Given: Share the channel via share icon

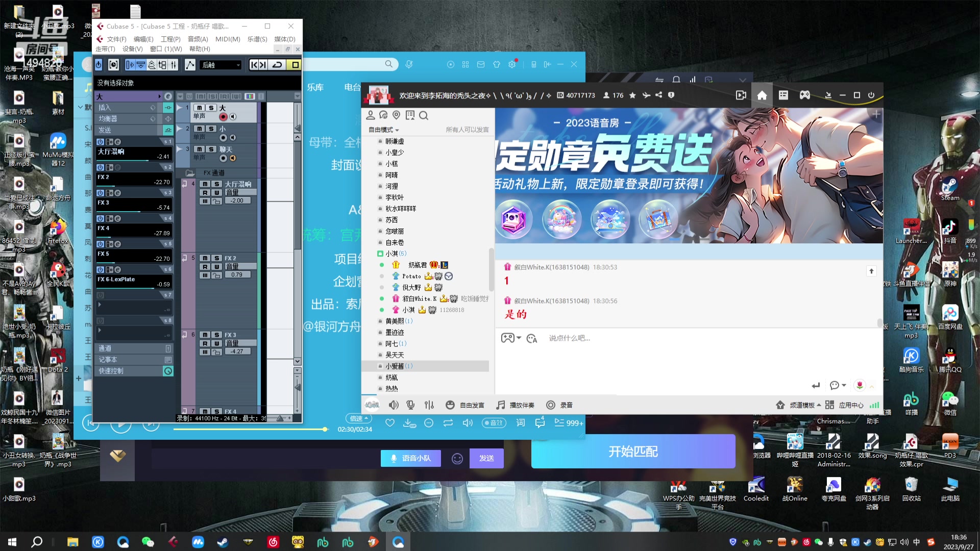Looking at the screenshot, I should [658, 95].
